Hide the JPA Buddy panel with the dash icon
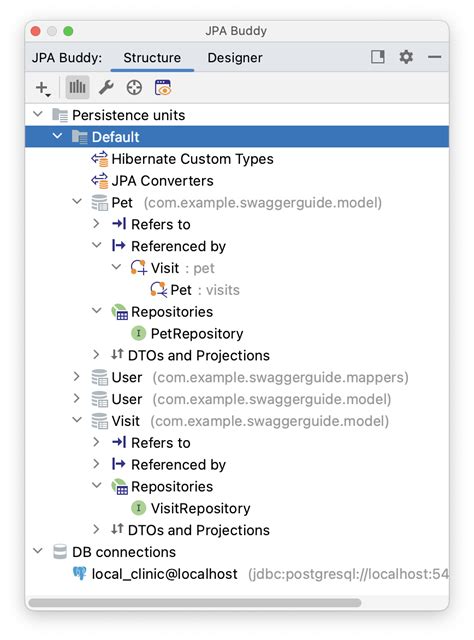This screenshot has width=474, height=640. [x=434, y=57]
